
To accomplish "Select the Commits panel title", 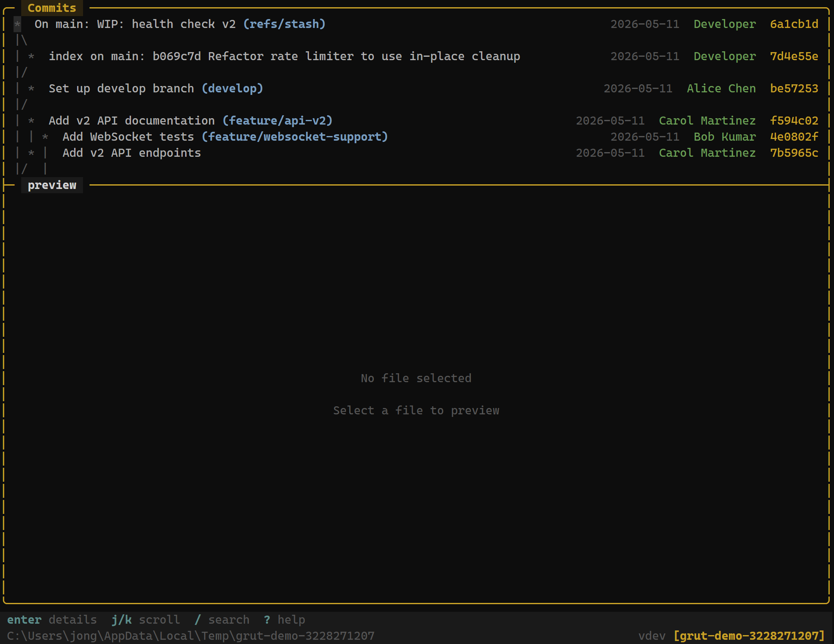I will click(x=52, y=8).
